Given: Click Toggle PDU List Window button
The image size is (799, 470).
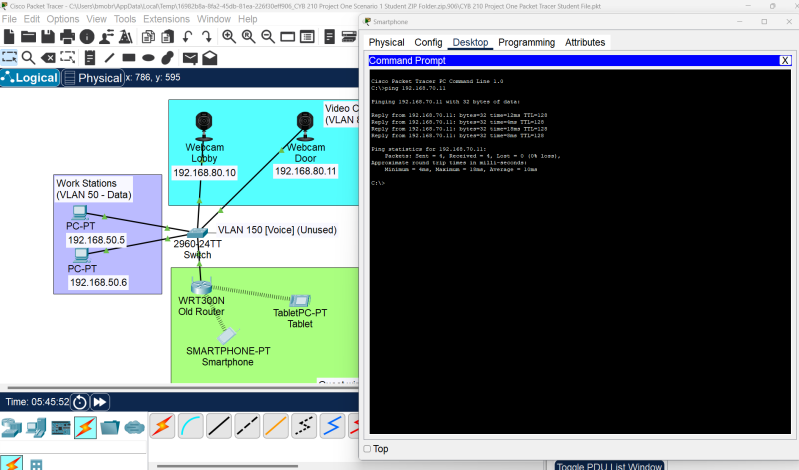Looking at the screenshot, I should 609,466.
